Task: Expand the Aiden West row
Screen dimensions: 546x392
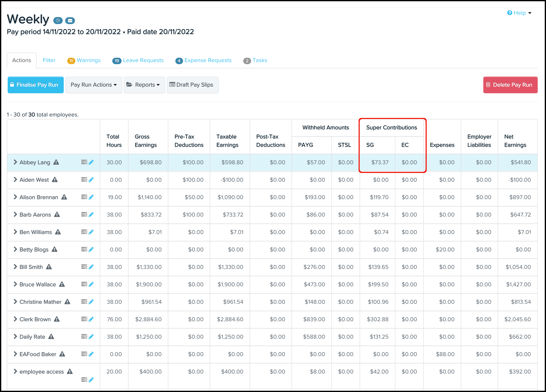Action: [15, 180]
